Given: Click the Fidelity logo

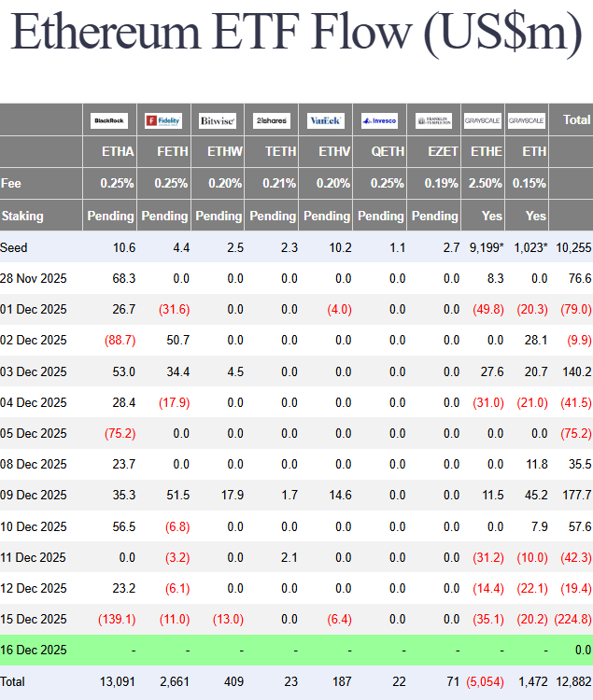Looking at the screenshot, I should [163, 120].
